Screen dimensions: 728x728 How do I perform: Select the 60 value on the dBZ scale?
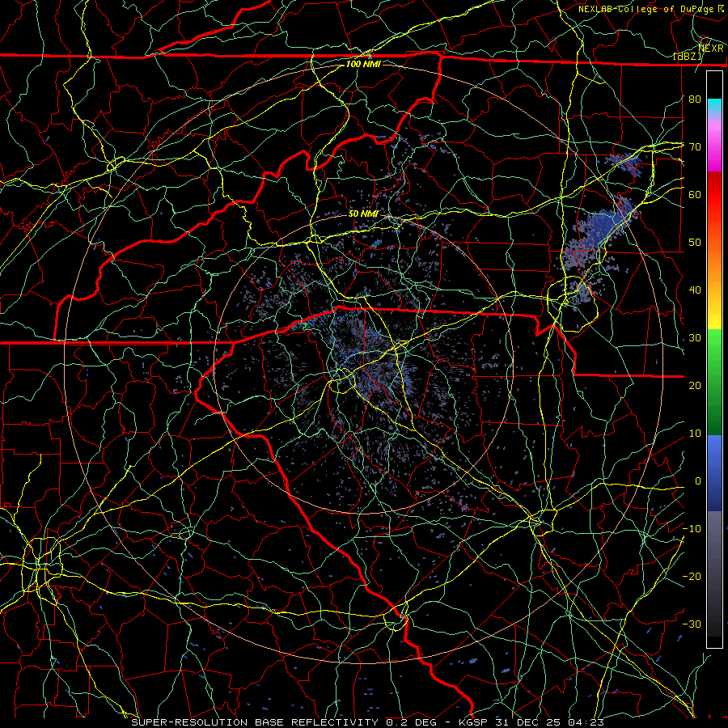(x=695, y=194)
